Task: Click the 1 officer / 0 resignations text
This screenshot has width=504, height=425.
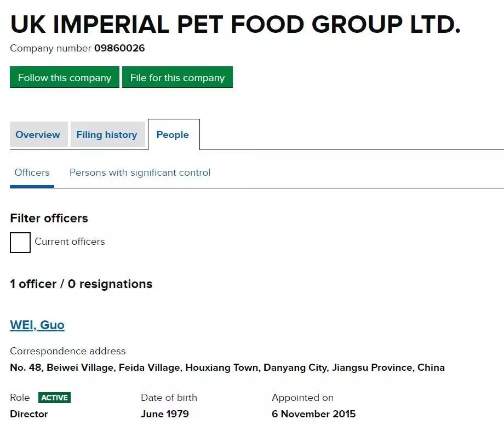Action: pos(81,284)
